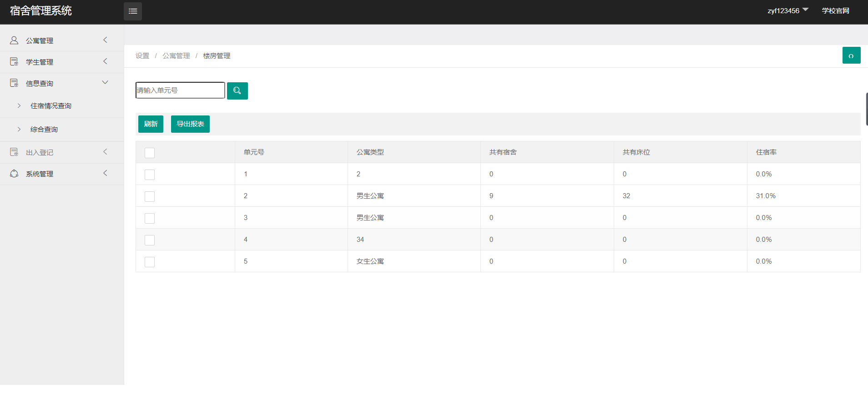868x405 pixels.
Task: Toggle the sidebar menu hamburger icon
Action: [133, 11]
